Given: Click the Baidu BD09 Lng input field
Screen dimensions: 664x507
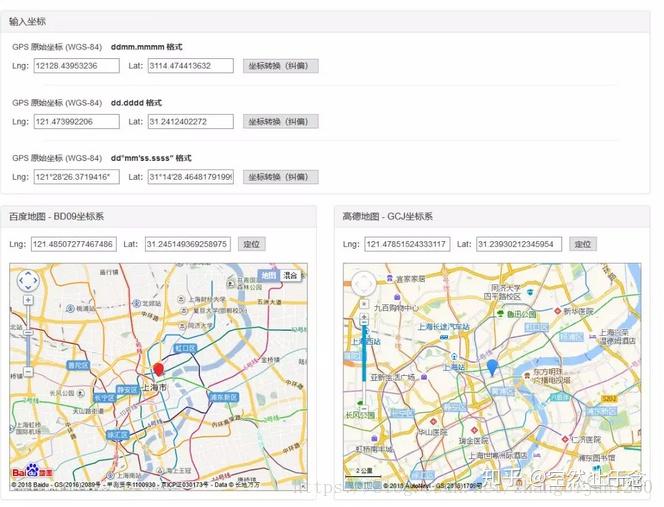Looking at the screenshot, I should click(x=74, y=244).
